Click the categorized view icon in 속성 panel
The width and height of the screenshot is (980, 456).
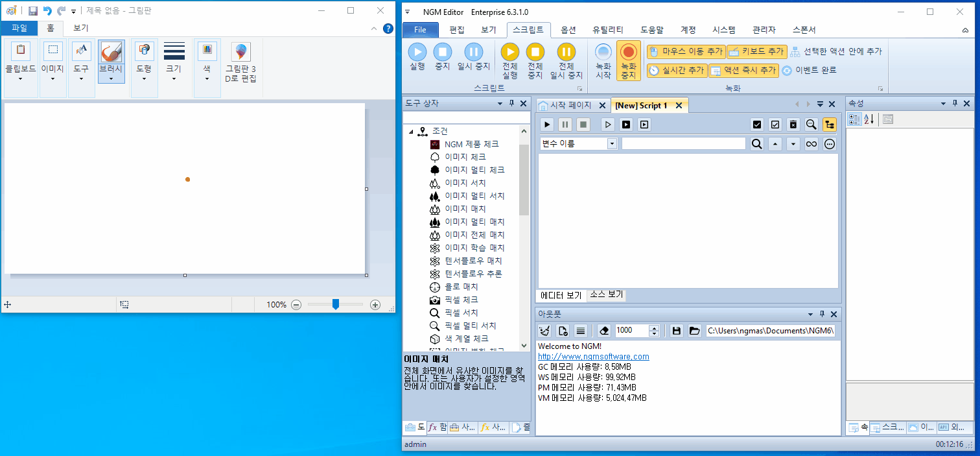coord(854,119)
